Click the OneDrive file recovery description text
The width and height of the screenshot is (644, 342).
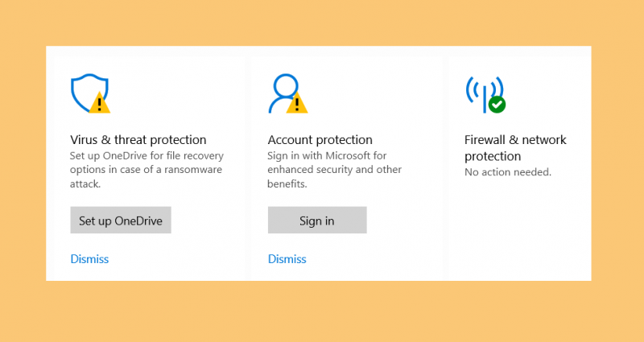pyautogui.click(x=147, y=170)
